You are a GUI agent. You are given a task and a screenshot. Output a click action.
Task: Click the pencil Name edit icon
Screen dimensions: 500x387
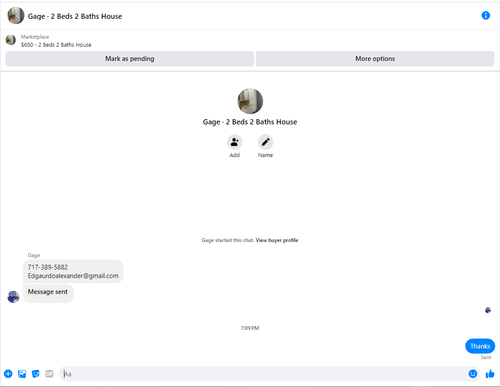pyautogui.click(x=265, y=142)
